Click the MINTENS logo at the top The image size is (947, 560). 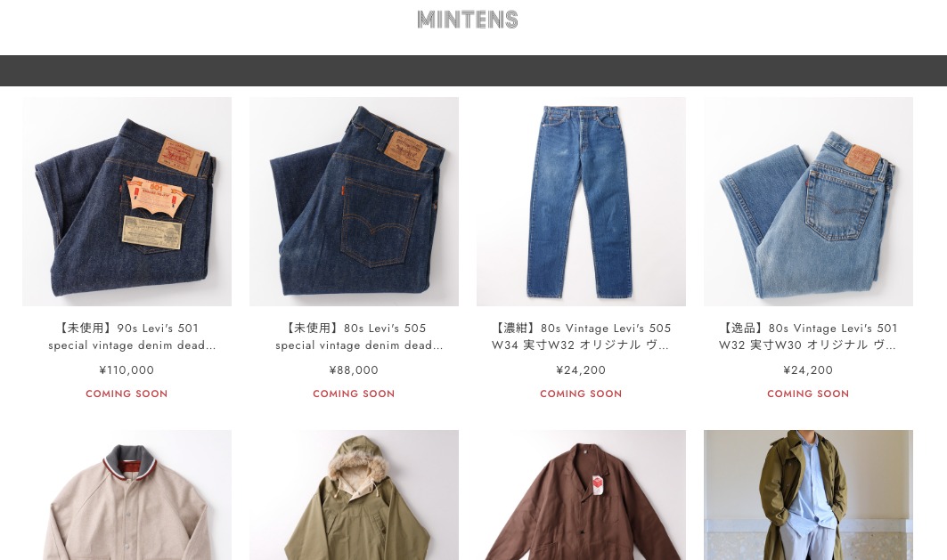(468, 20)
